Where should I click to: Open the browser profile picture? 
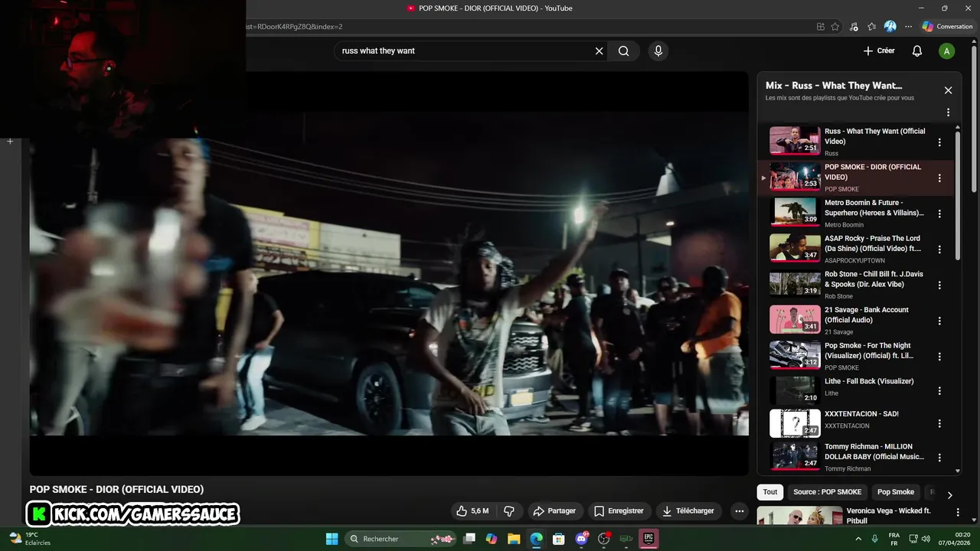pos(890,26)
